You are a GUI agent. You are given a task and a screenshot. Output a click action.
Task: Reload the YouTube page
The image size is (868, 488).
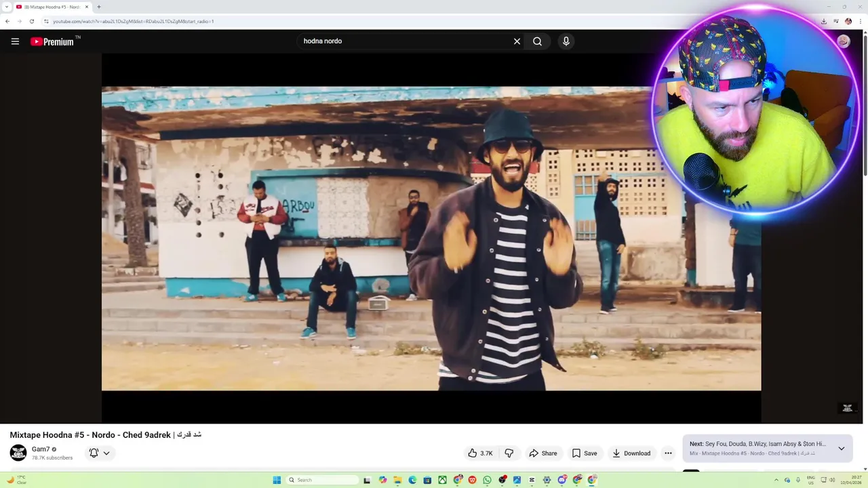point(31,21)
